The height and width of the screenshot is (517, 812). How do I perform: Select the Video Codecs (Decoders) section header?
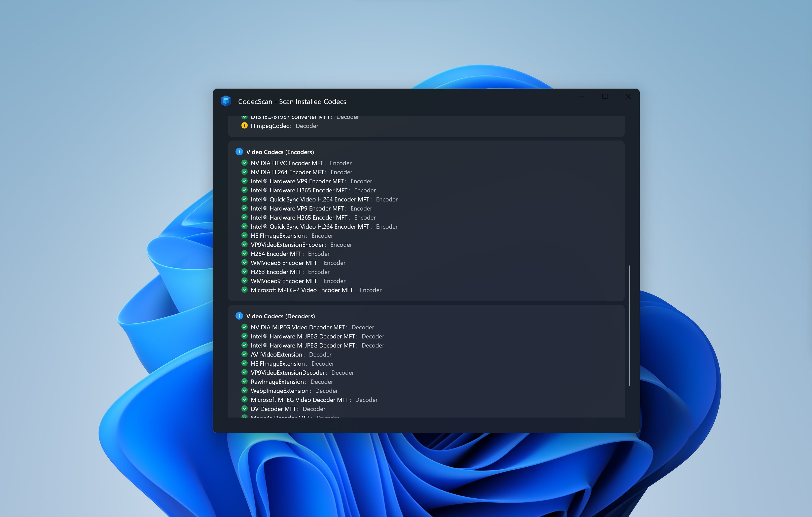280,316
